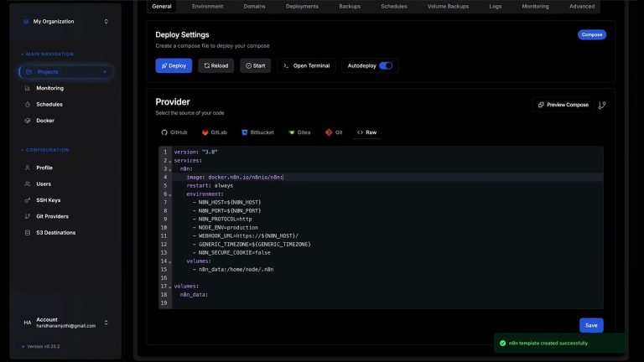Image resolution: width=644 pixels, height=362 pixels.
Task: Collapse the volumes block on line 14
Action: [x=169, y=261]
